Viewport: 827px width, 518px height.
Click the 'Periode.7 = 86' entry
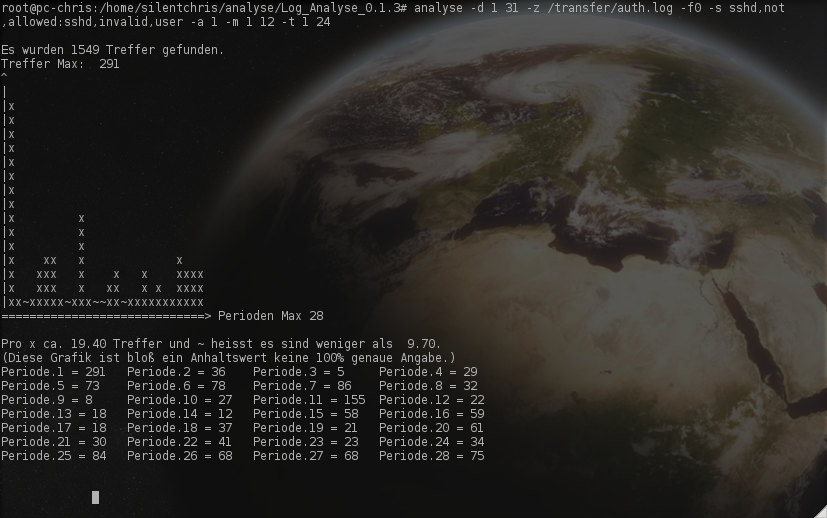pyautogui.click(x=302, y=386)
